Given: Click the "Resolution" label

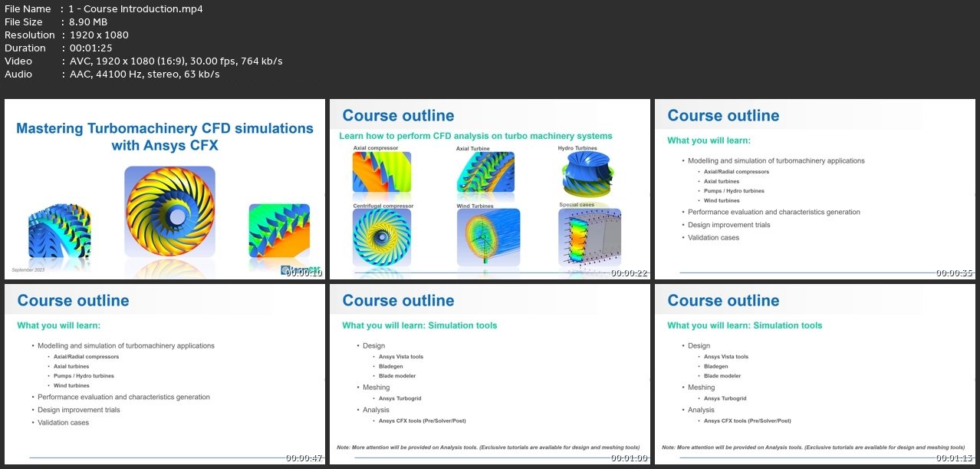Looking at the screenshot, I should (30, 35).
